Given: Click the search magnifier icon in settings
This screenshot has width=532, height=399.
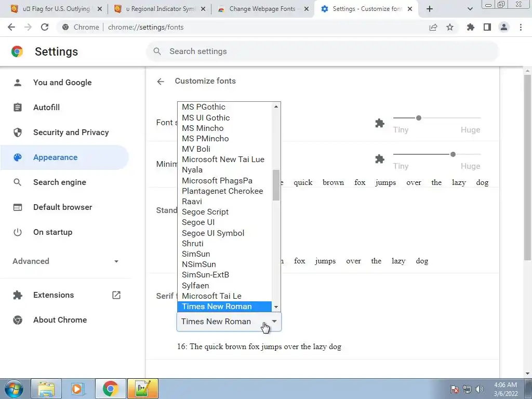Looking at the screenshot, I should 157,51.
